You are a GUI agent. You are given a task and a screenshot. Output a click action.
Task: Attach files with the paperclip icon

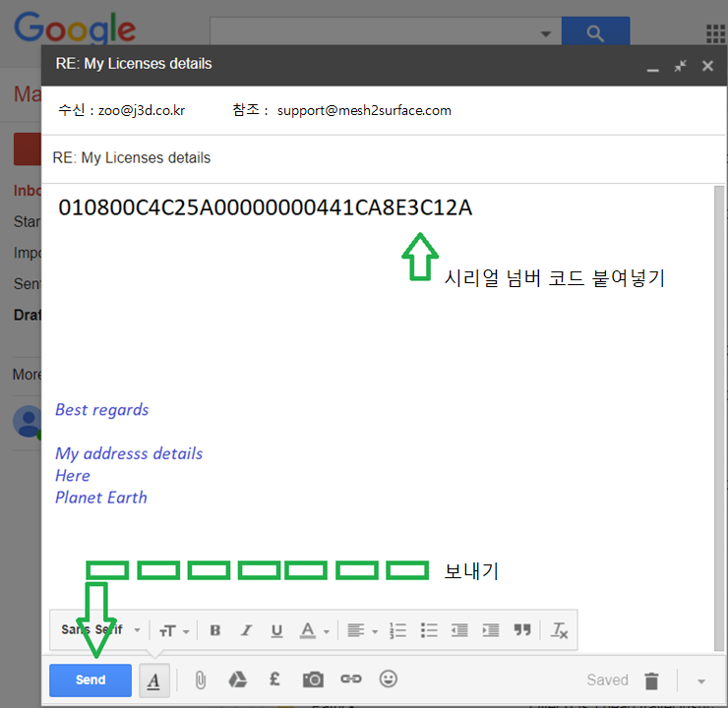click(x=200, y=680)
